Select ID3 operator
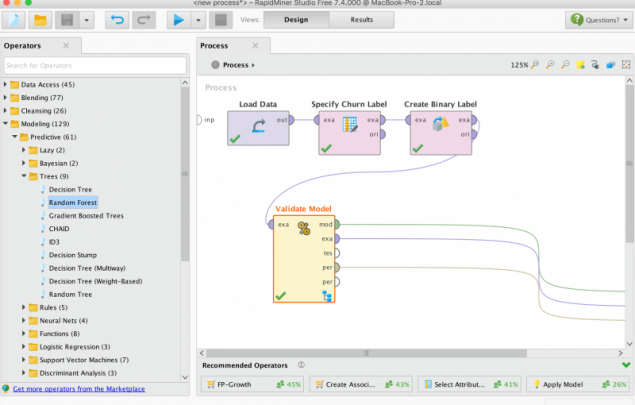The height and width of the screenshot is (405, 635). (54, 242)
